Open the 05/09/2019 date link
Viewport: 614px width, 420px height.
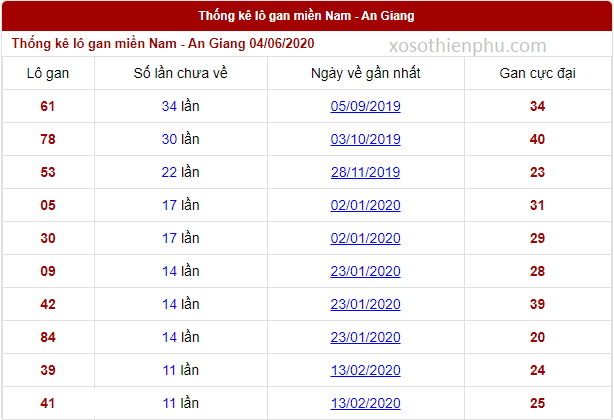365,106
